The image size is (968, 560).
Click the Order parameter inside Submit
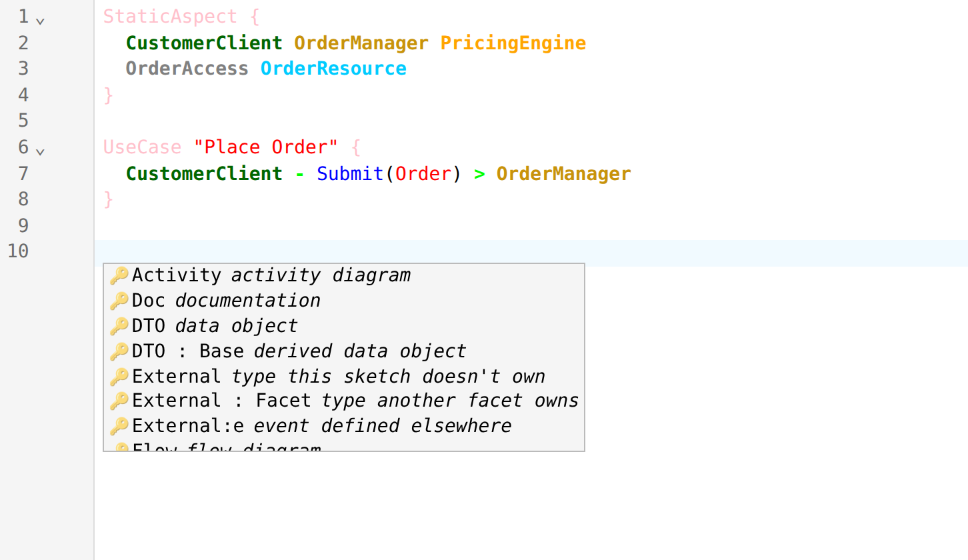pos(423,173)
